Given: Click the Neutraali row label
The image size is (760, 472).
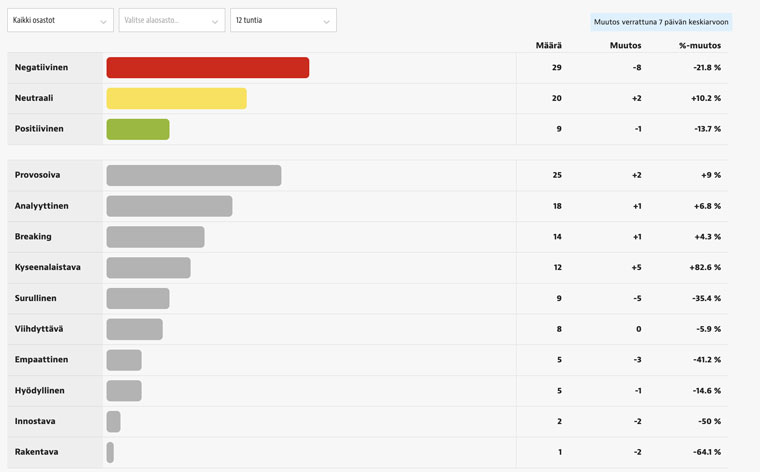Looking at the screenshot, I should click(x=34, y=98).
